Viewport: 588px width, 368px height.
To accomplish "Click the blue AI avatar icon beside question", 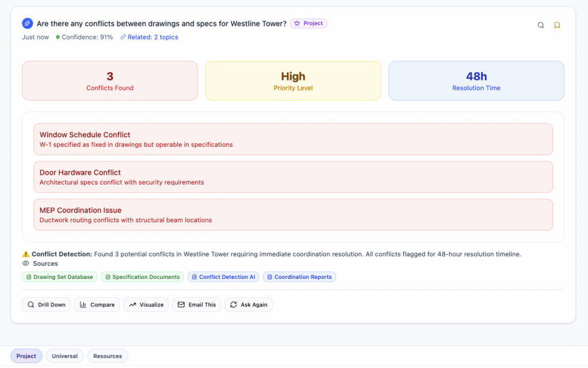I will tap(28, 24).
